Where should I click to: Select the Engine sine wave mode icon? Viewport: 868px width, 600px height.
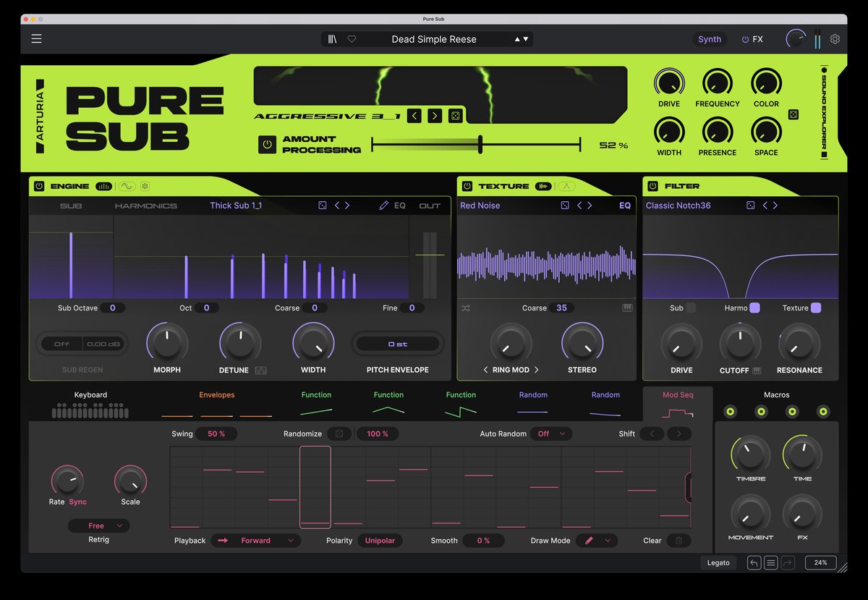[127, 186]
